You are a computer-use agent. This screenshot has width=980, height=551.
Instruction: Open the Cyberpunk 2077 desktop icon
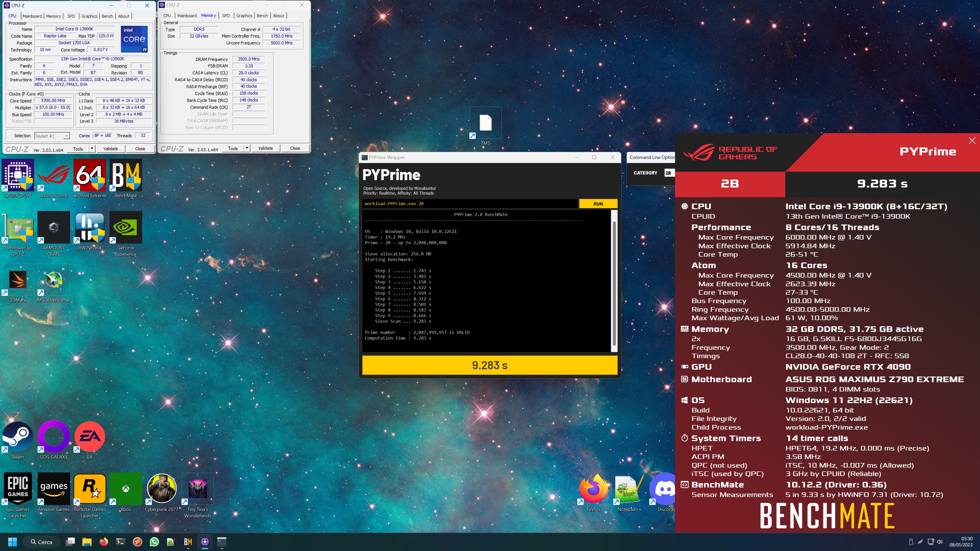(162, 492)
